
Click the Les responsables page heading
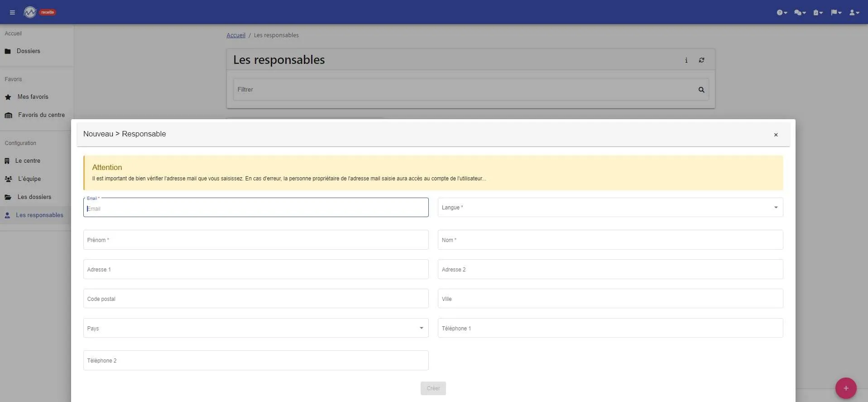coord(279,60)
